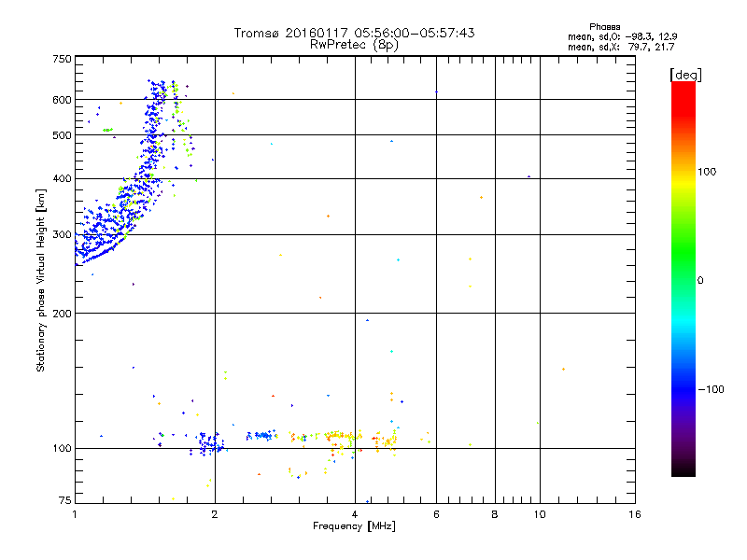Click the y-axis tick label "400"
The height and width of the screenshot is (560, 747).
63,178
